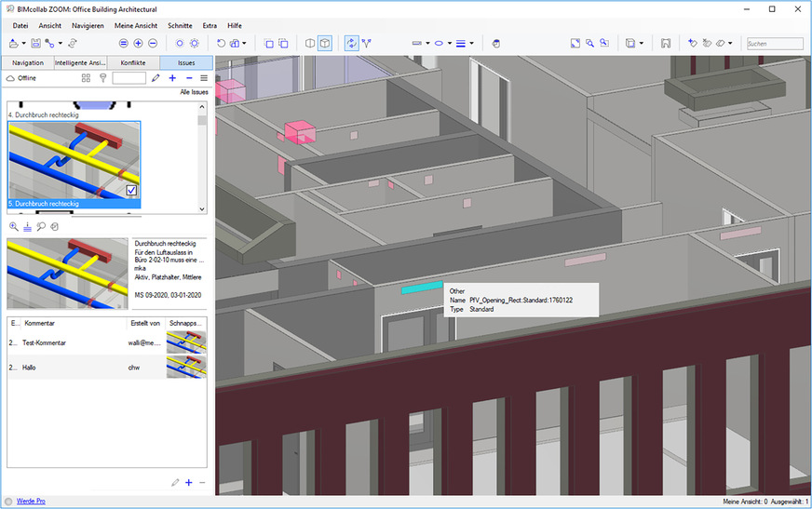Expand the ellipse shape dropdown arrow
Image resolution: width=812 pixels, height=509 pixels.
click(450, 44)
